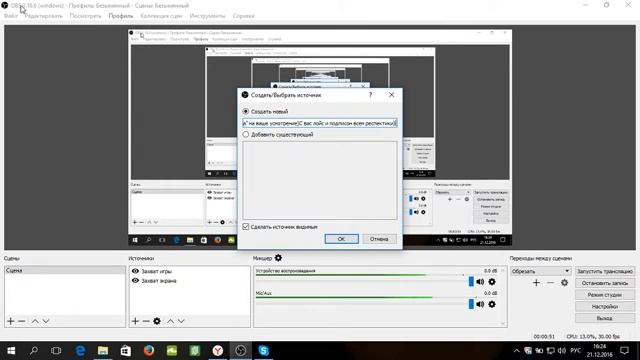Open the Справка menu
Screen dimensions: 640x360
coord(244,16)
